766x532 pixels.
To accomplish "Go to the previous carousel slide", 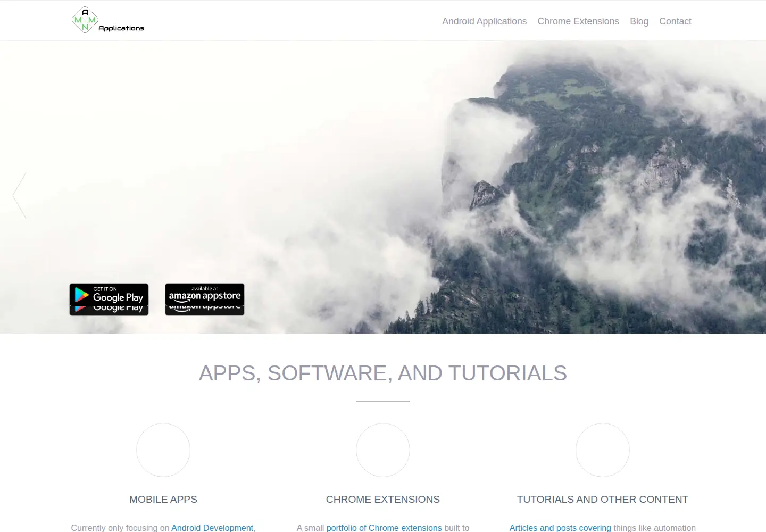I will [x=20, y=195].
